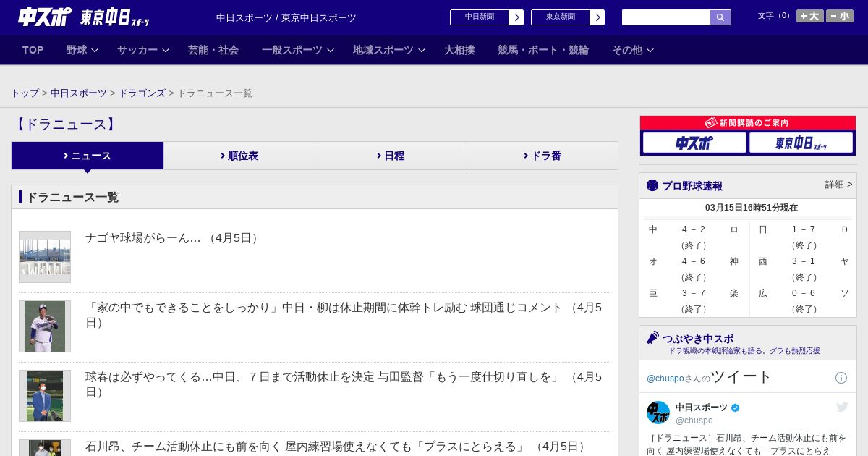Click 03月15日16時51分現在 timestamp
This screenshot has height=456, width=868.
752,208
